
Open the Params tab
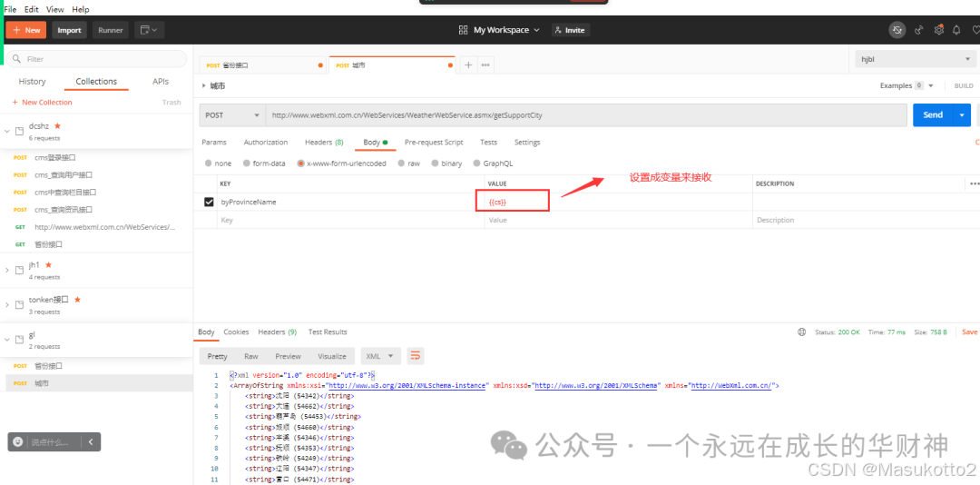click(x=214, y=142)
